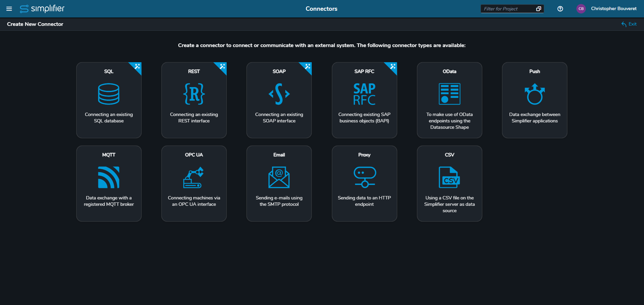The image size is (644, 305).
Task: Open the help question mark icon
Action: tap(560, 9)
